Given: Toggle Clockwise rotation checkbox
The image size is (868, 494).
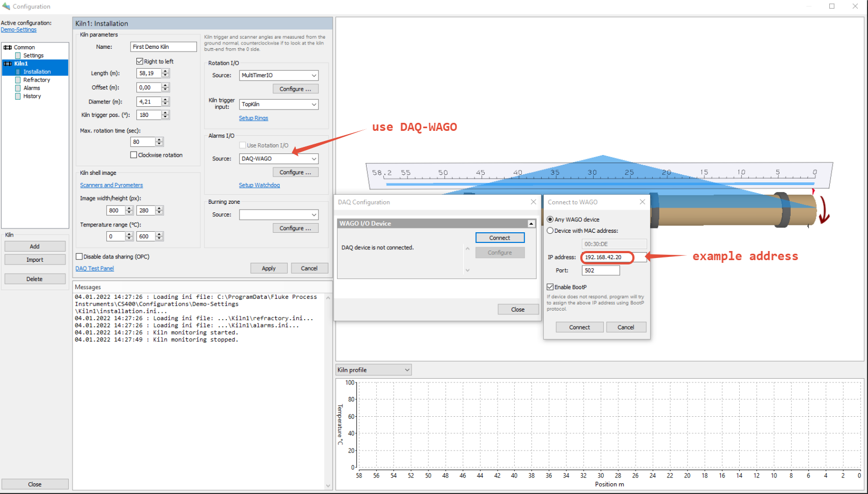Looking at the screenshot, I should pyautogui.click(x=134, y=155).
